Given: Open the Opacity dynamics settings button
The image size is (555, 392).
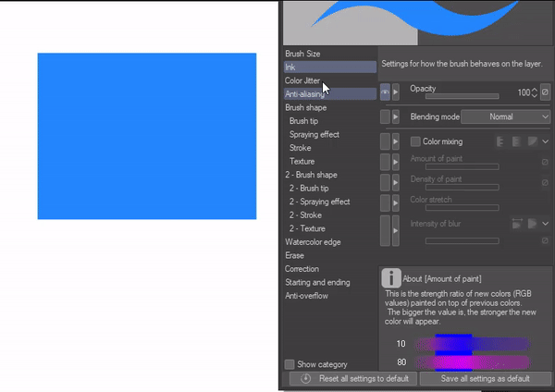Looking at the screenshot, I should [x=545, y=92].
